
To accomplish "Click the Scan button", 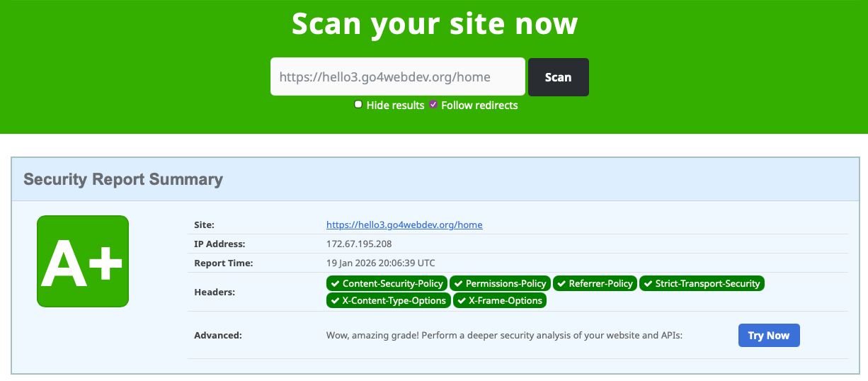I will tap(559, 76).
